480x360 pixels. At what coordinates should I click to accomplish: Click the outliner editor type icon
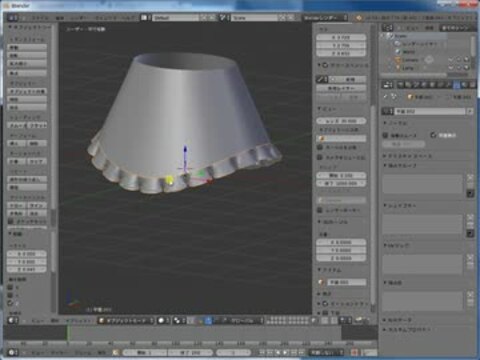387,28
